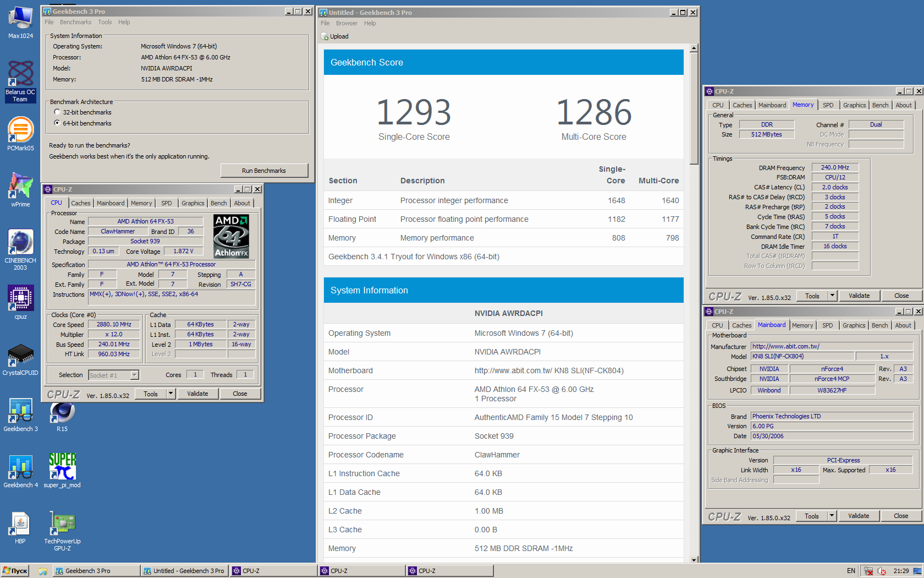Open the wPrime desktop icon

pos(20,190)
